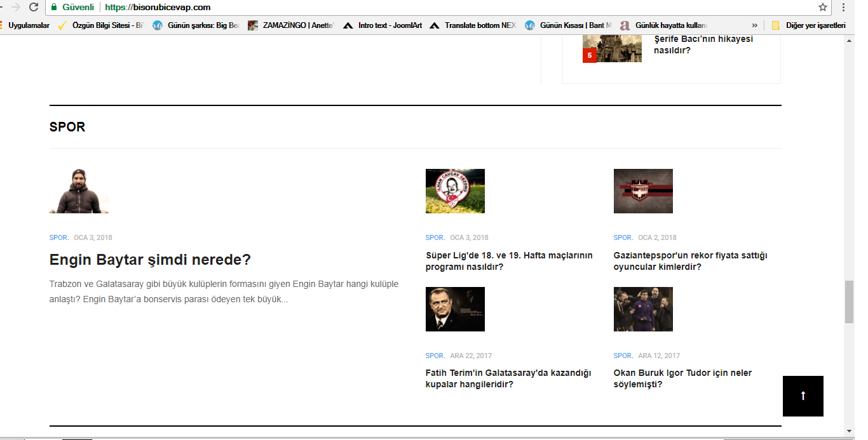Click the Fatih Terim article thumbnail
The width and height of the screenshot is (868, 440).
[455, 309]
